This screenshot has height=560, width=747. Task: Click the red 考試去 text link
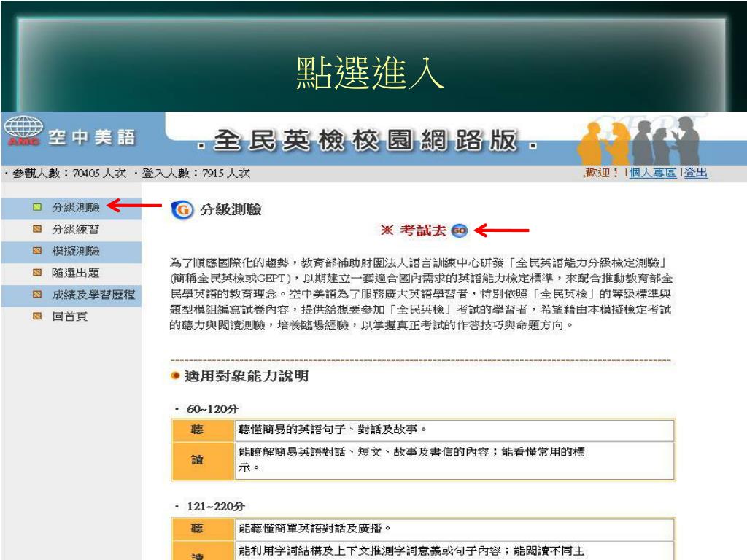tap(423, 230)
